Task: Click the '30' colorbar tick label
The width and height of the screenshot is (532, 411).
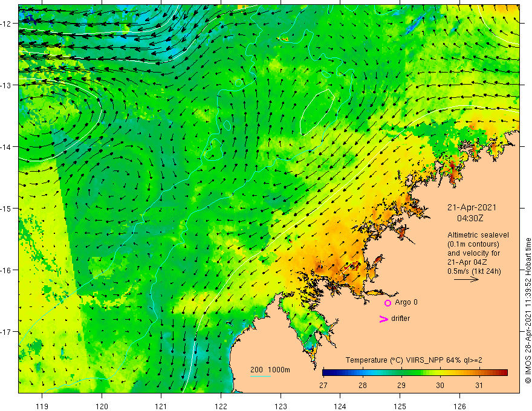Action: click(x=440, y=385)
